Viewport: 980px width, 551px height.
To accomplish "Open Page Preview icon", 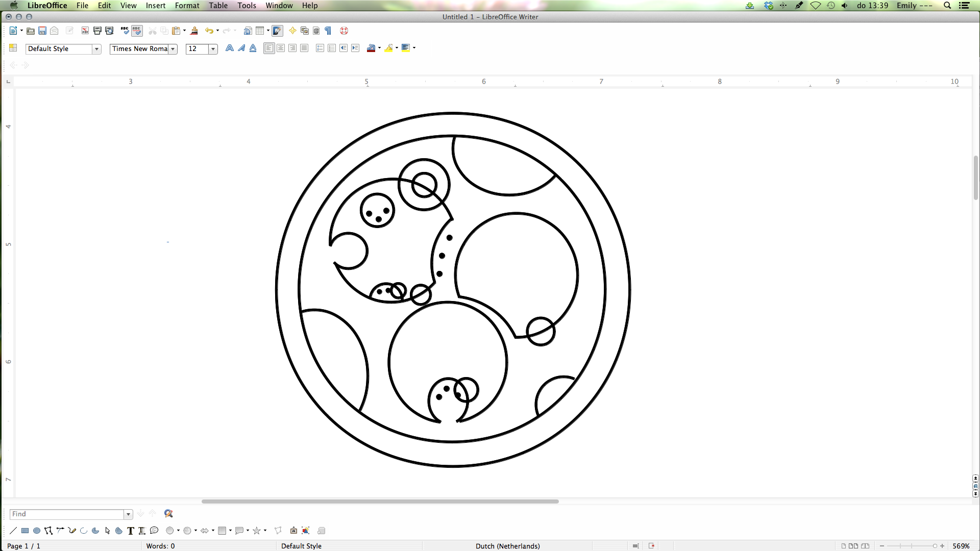I will click(x=109, y=31).
